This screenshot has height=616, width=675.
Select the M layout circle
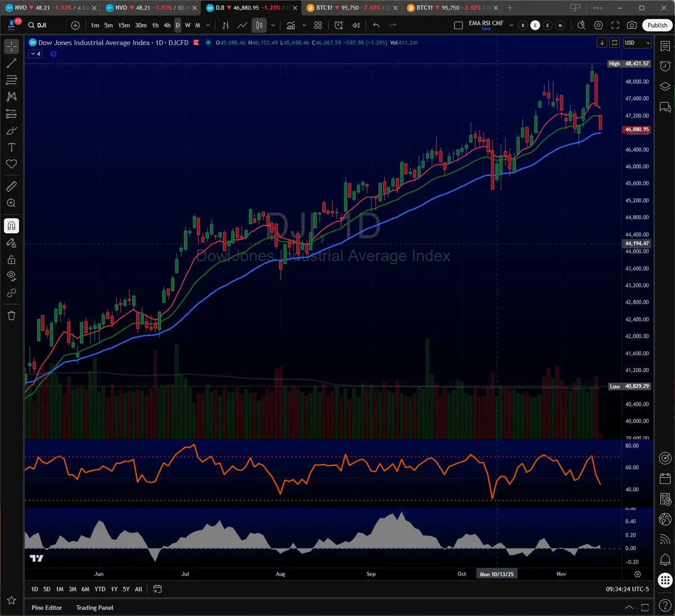pos(560,25)
